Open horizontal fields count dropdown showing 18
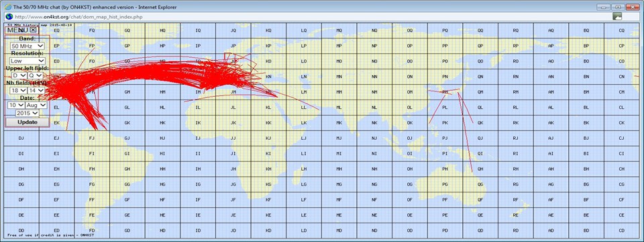Viewport: 644px width, 242px height. coord(19,90)
